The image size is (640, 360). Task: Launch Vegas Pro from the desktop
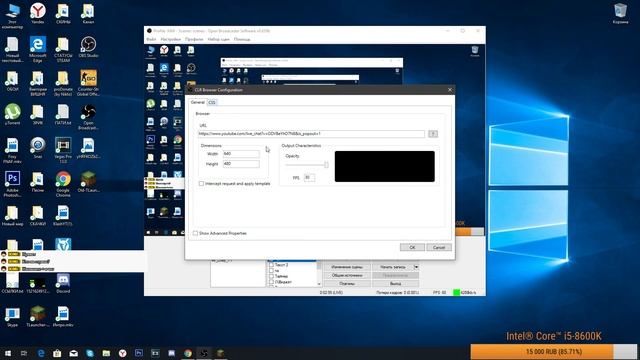[63, 150]
